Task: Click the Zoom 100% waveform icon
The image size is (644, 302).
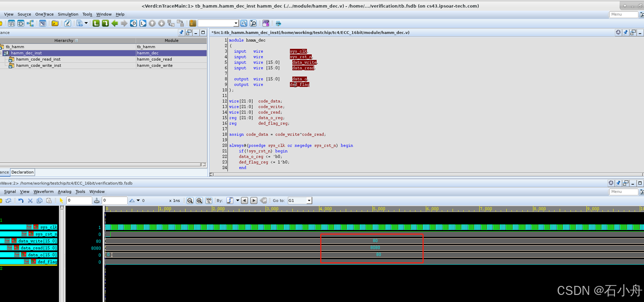Action: point(209,201)
